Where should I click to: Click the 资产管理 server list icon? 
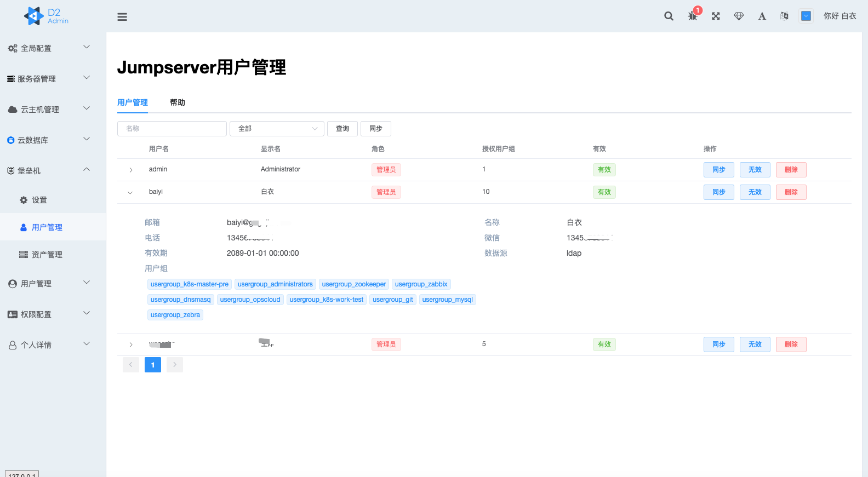(24, 255)
